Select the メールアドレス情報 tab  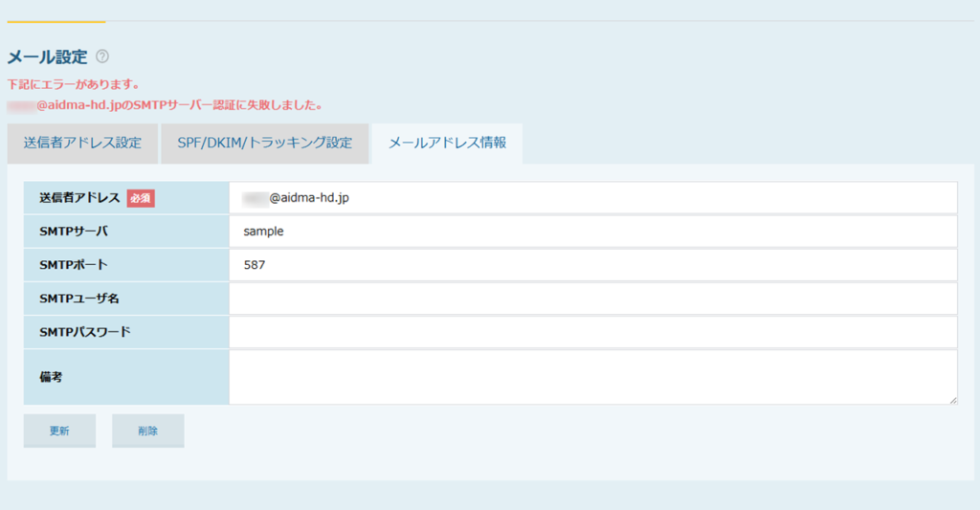(x=447, y=144)
